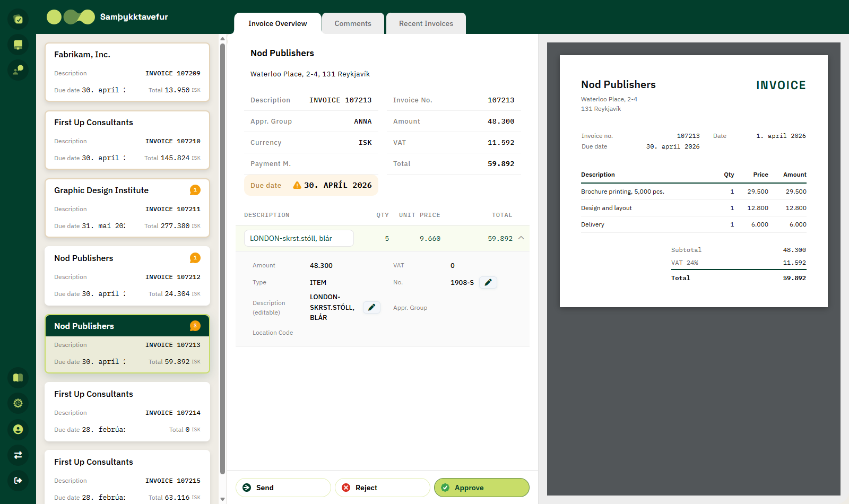
Task: Switch to the Invoice Overview tab
Action: [278, 23]
